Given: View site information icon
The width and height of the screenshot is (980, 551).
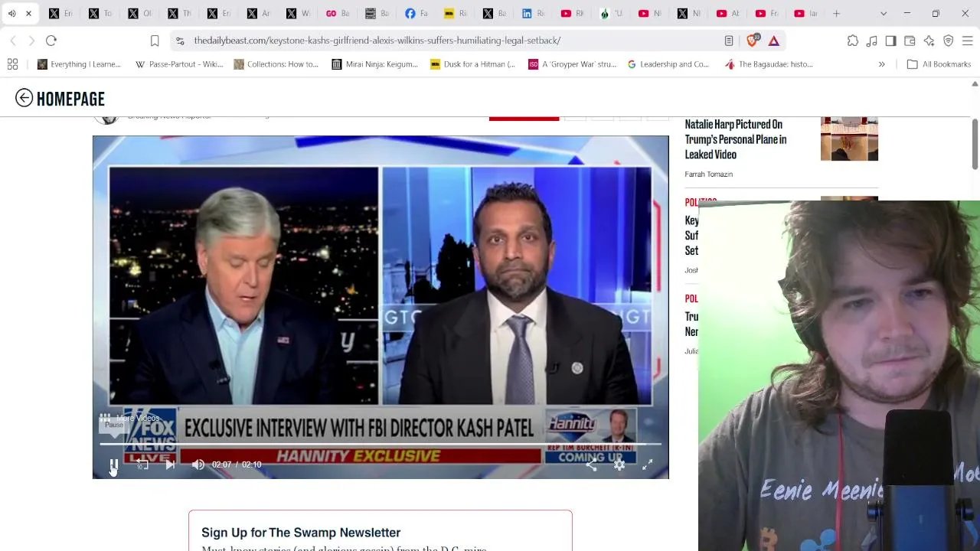Looking at the screenshot, I should (180, 41).
